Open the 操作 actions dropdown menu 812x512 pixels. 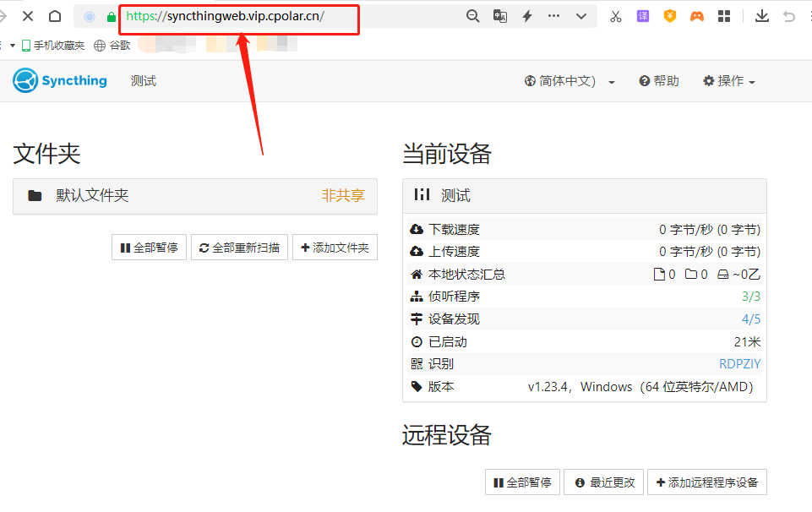point(728,81)
